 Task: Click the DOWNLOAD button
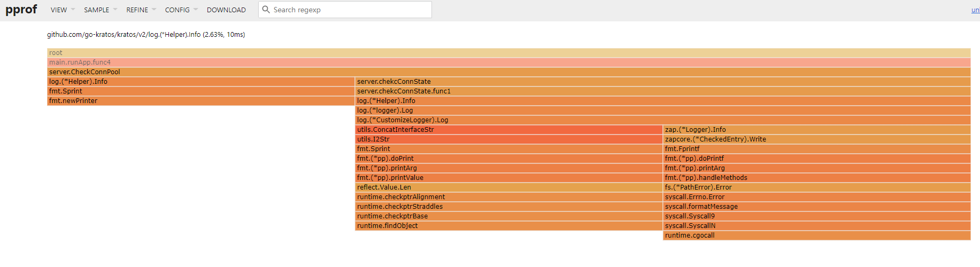pos(226,10)
